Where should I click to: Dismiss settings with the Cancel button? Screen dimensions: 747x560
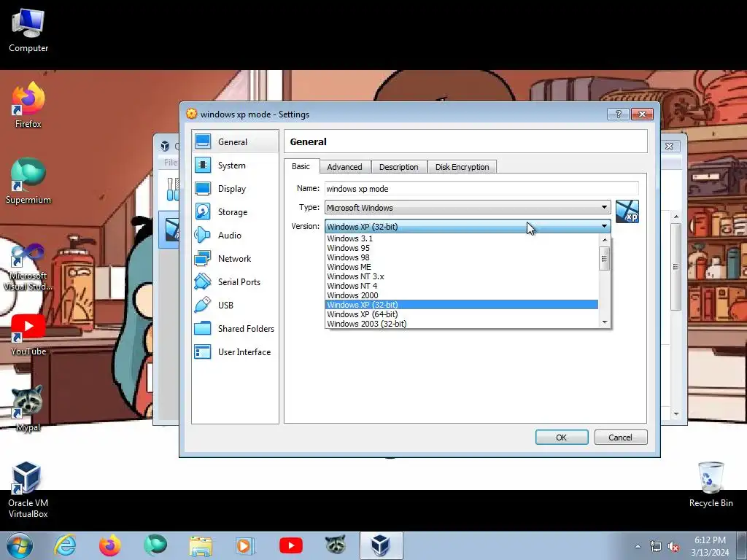pyautogui.click(x=620, y=437)
